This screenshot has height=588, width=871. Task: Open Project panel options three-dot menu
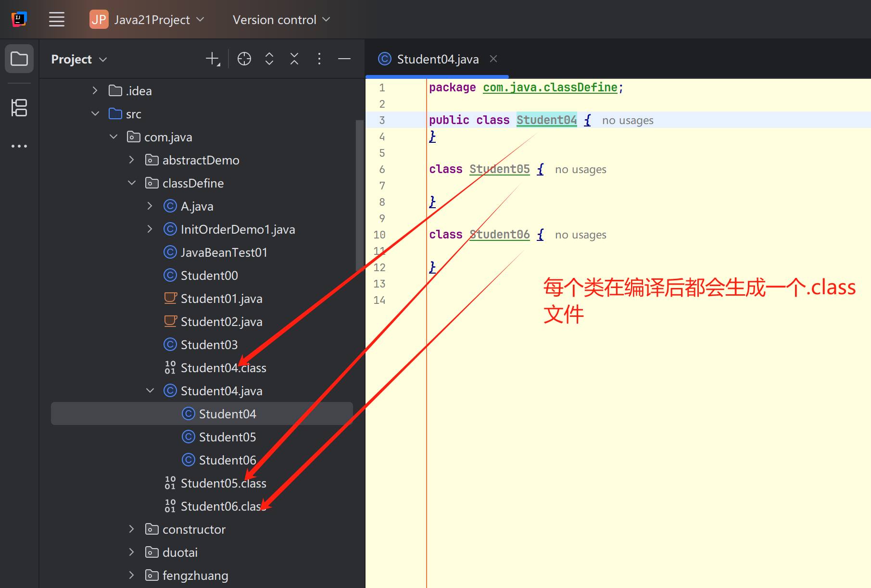(319, 59)
